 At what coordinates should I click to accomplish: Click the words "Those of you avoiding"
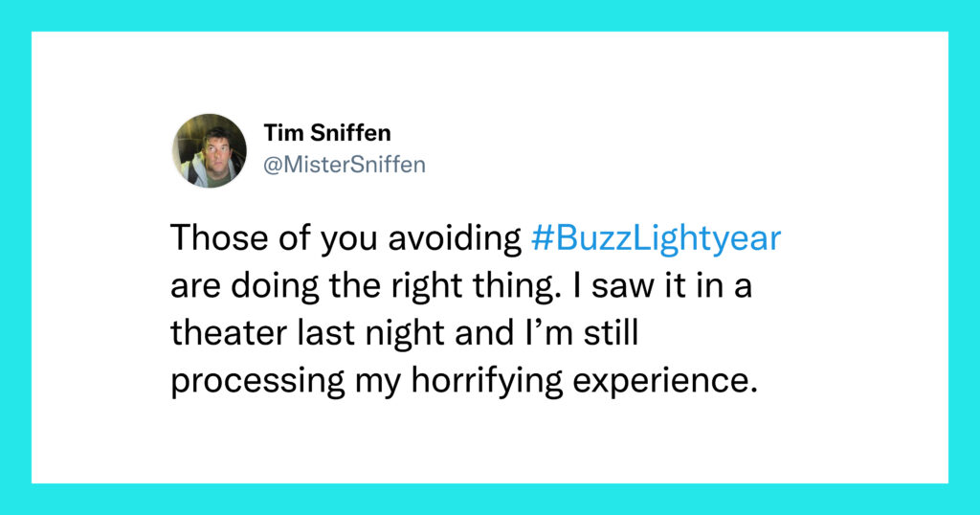346,237
